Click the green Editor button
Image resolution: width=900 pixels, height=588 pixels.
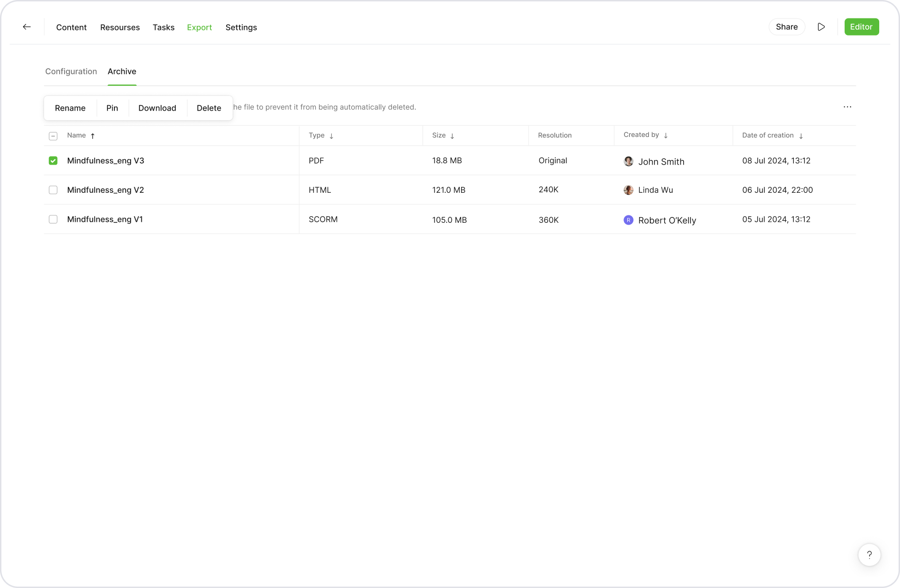point(861,27)
